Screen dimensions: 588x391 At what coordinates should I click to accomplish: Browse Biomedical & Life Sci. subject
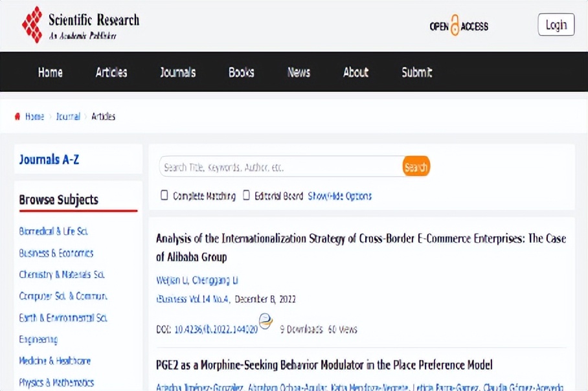pos(53,231)
